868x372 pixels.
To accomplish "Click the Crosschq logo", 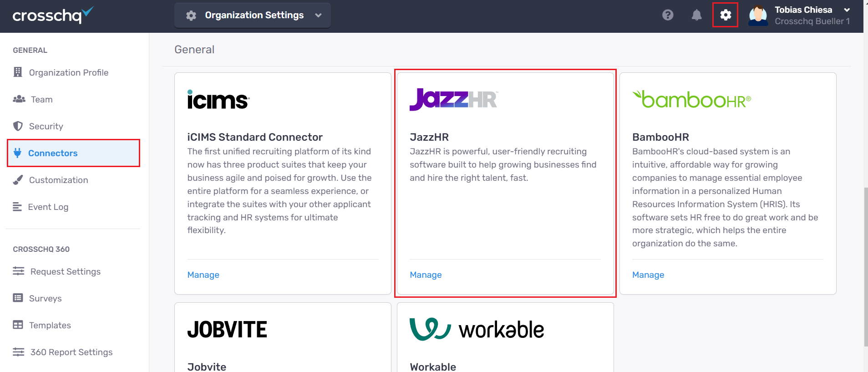I will pos(53,15).
